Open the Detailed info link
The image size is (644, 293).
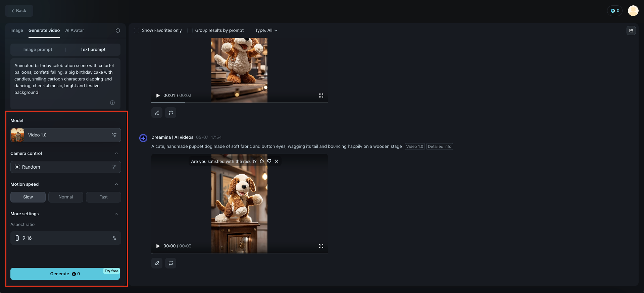(x=440, y=146)
